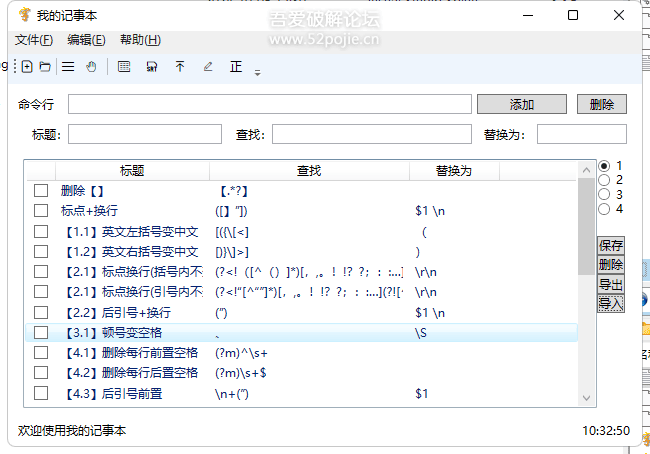The width and height of the screenshot is (650, 454).
Task: Click the SRT subtitle toolbar icon
Action: (152, 66)
